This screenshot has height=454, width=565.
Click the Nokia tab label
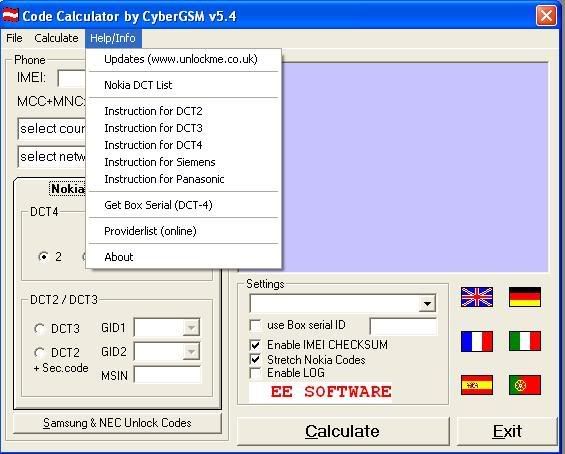click(x=68, y=188)
